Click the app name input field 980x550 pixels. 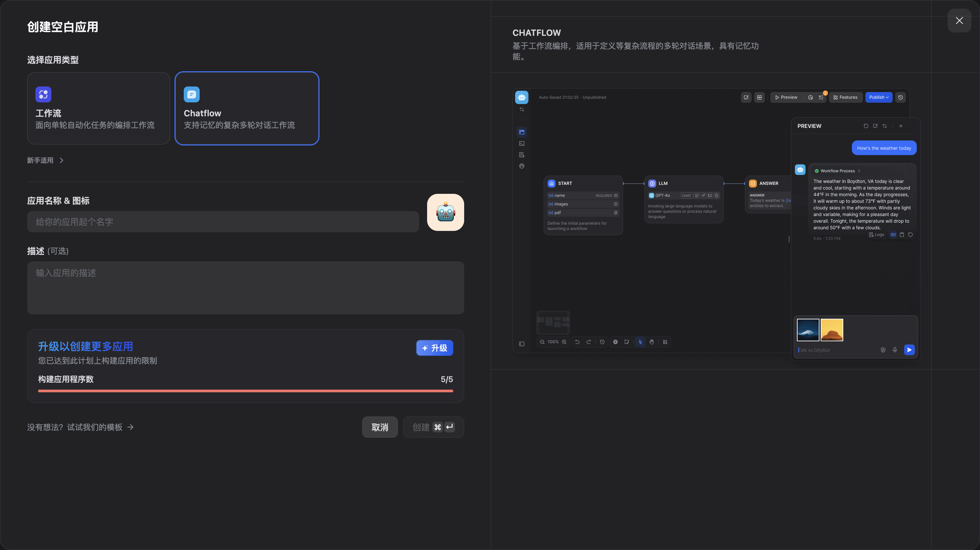(x=223, y=222)
